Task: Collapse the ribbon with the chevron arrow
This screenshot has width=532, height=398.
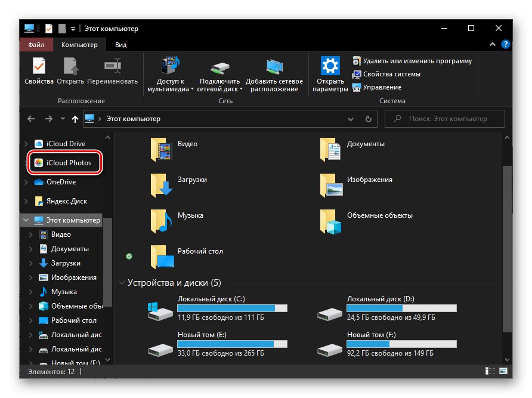Action: 492,44
